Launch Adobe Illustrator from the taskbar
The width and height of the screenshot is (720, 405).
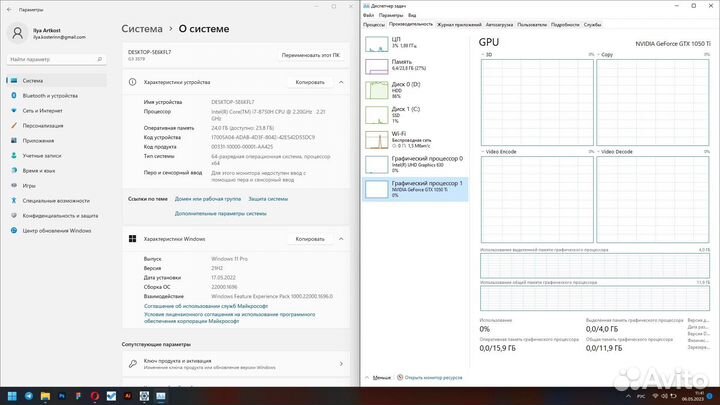(x=128, y=396)
